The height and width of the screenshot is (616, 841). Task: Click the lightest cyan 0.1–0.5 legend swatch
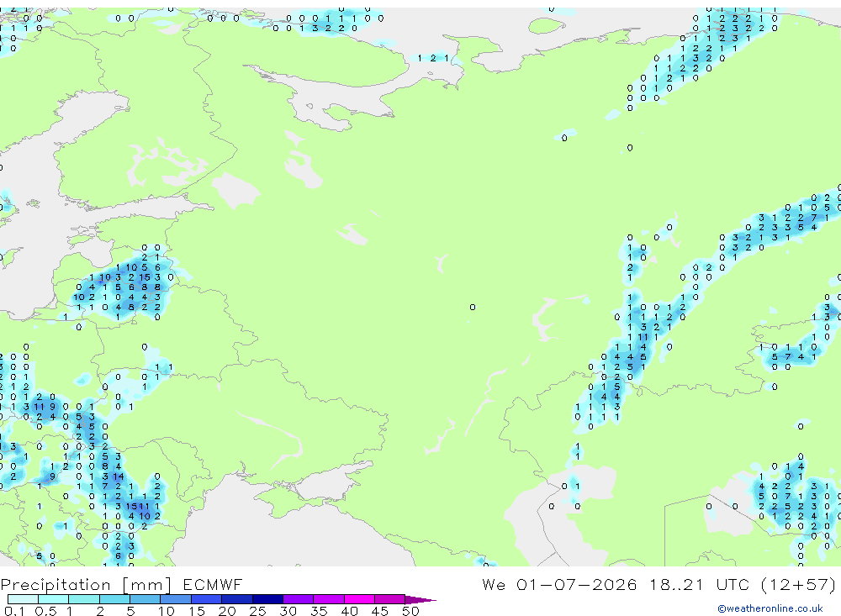[x=23, y=599]
